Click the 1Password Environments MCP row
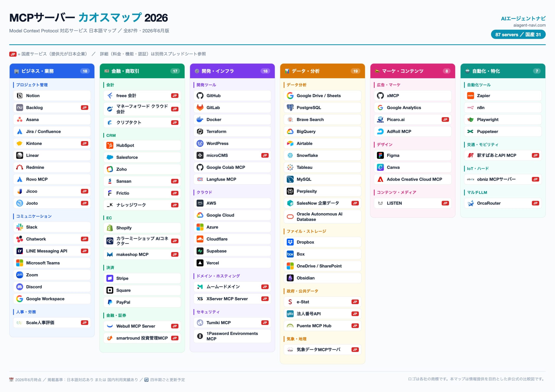Screen dimensions: 555x392 pos(232,336)
